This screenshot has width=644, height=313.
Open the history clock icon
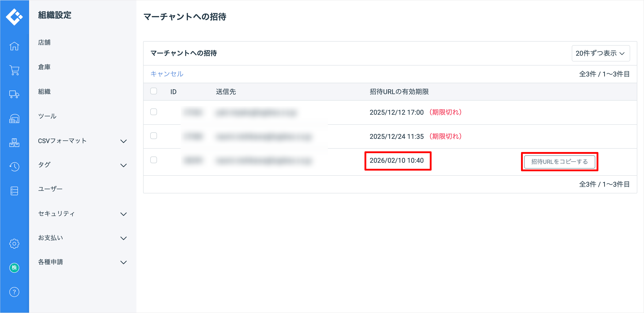point(14,167)
